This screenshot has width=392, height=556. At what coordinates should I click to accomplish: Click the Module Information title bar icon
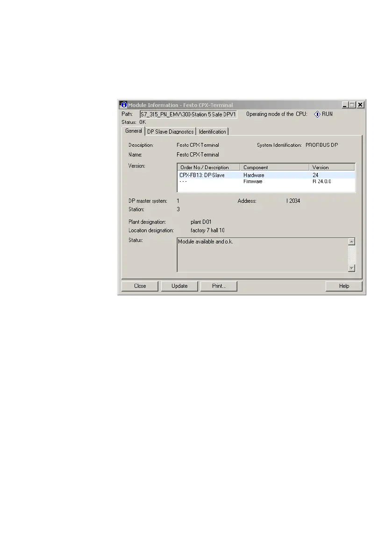(x=123, y=105)
